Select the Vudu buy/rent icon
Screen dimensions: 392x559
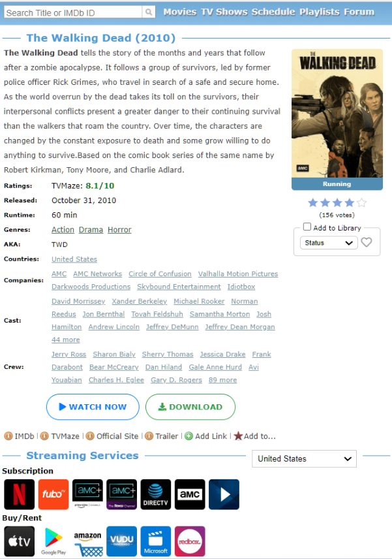tap(121, 541)
